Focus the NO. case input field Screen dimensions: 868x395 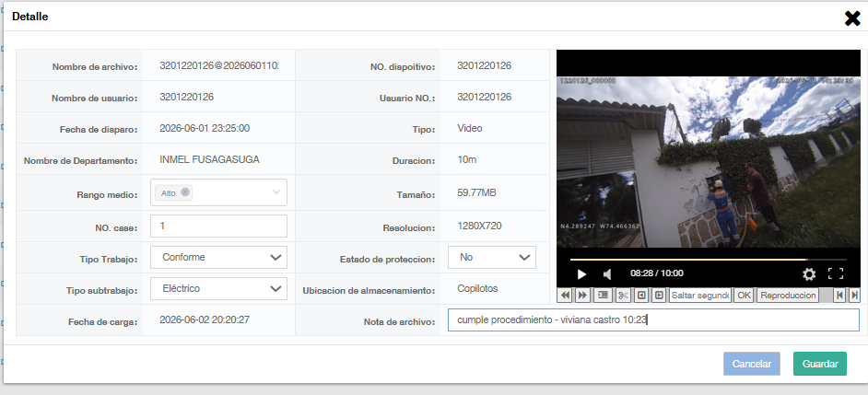pos(218,226)
